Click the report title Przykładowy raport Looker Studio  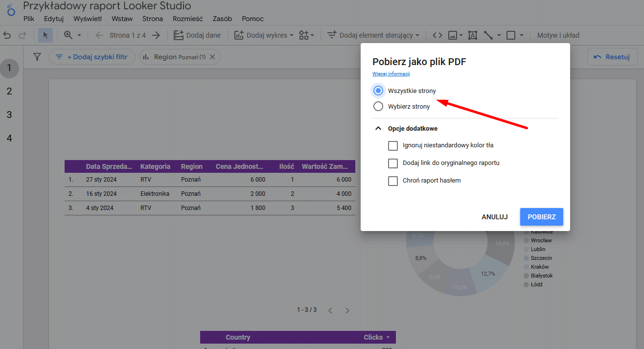(107, 6)
